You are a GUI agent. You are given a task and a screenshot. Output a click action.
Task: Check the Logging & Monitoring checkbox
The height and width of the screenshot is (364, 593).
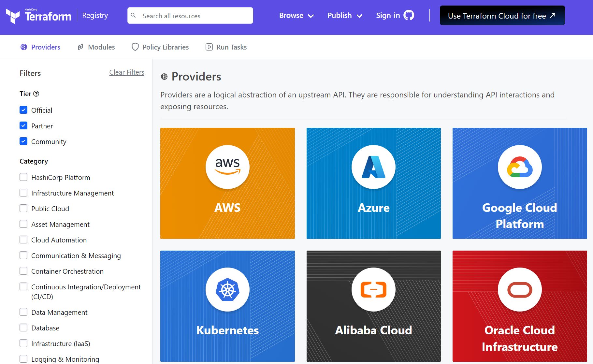coord(23,359)
